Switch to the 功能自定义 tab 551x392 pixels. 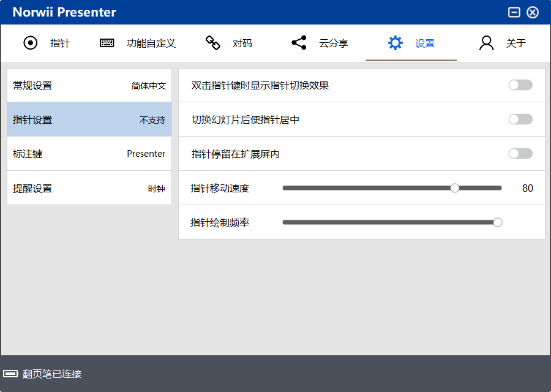click(151, 43)
